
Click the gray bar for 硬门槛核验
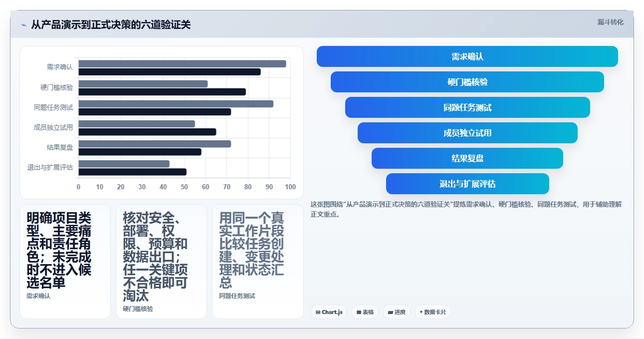143,84
